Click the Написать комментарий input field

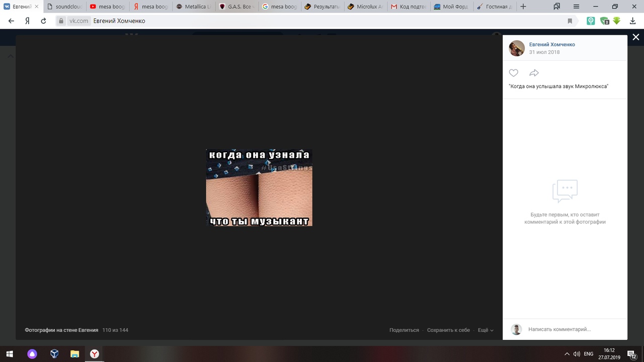pos(574,329)
